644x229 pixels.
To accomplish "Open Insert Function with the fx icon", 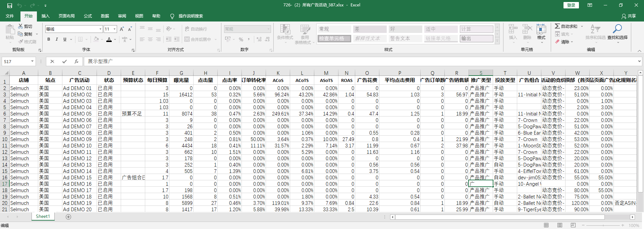I will [76, 61].
